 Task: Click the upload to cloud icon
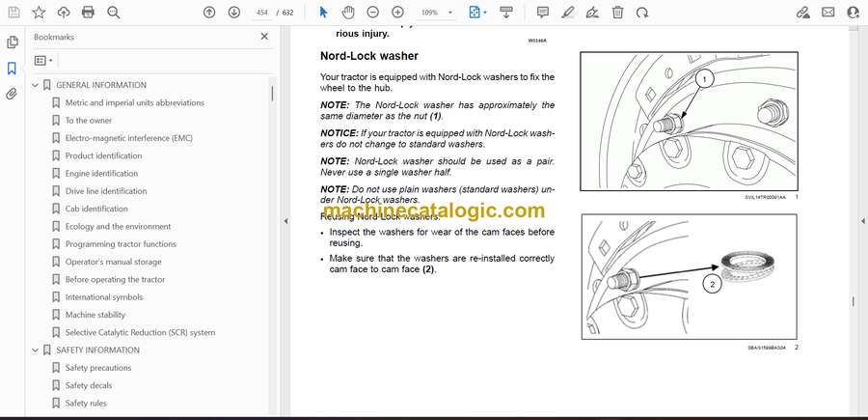[64, 13]
